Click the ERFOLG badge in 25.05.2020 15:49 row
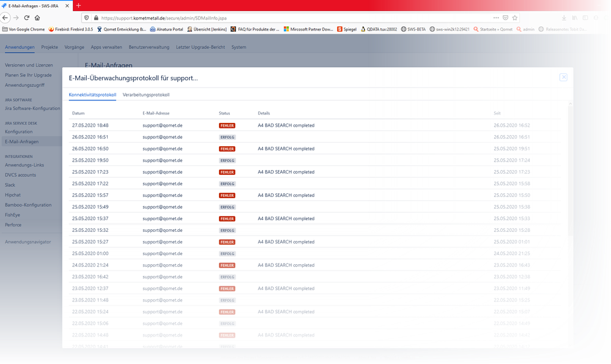 (227, 207)
